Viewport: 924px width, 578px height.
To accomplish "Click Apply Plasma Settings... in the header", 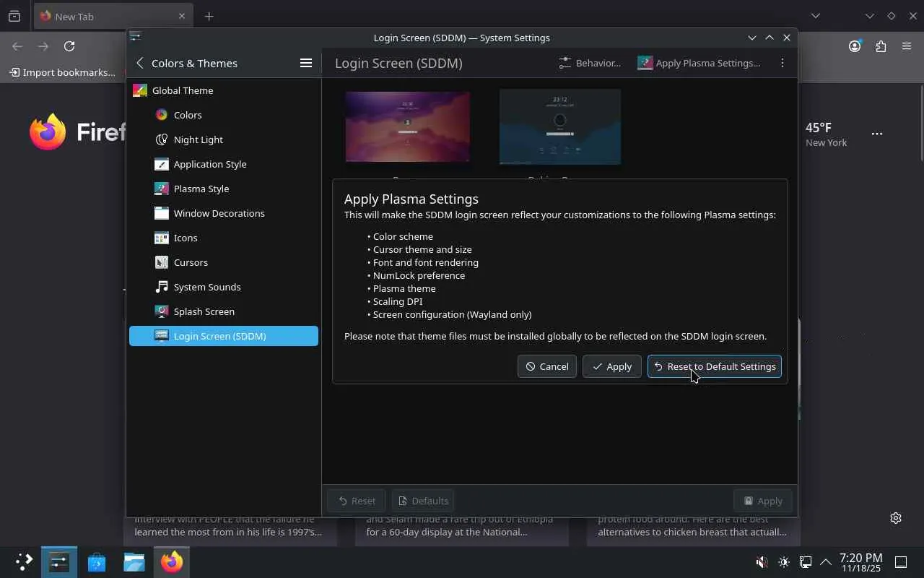I will [x=699, y=63].
